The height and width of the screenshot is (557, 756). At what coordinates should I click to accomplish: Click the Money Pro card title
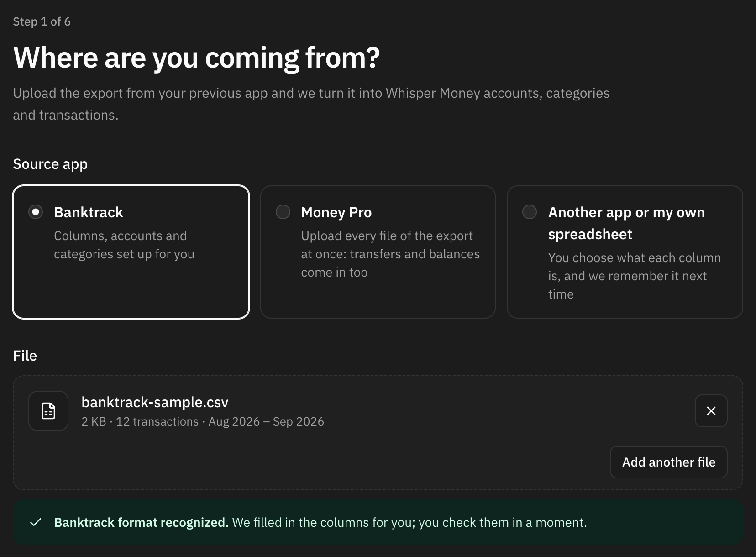point(336,212)
